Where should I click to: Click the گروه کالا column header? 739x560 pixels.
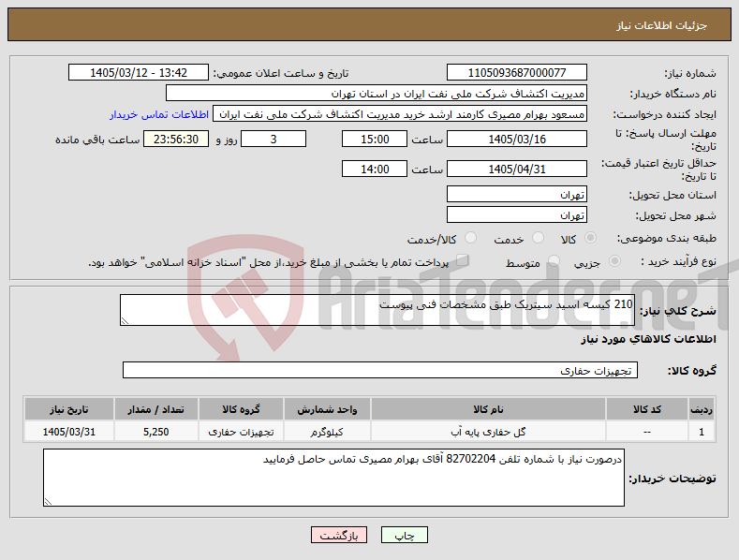pos(241,409)
